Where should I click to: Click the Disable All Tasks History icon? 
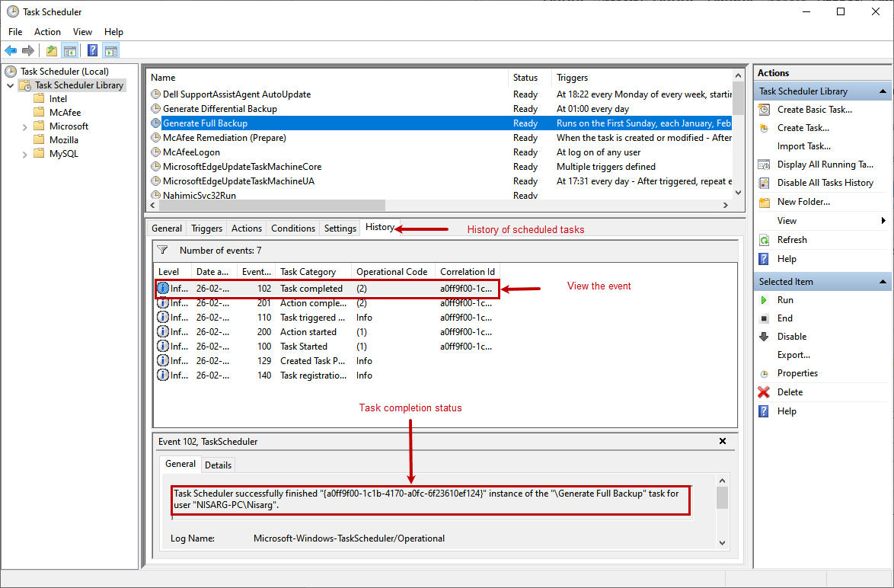tap(762, 182)
